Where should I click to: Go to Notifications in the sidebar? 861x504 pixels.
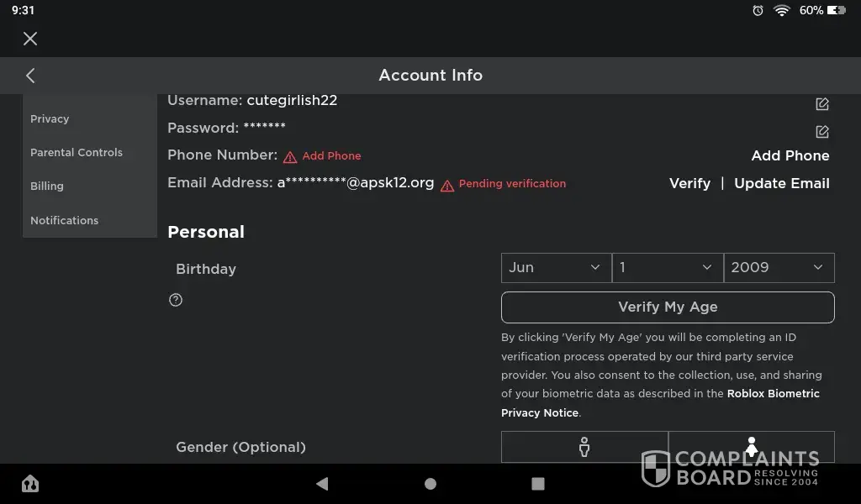(65, 221)
